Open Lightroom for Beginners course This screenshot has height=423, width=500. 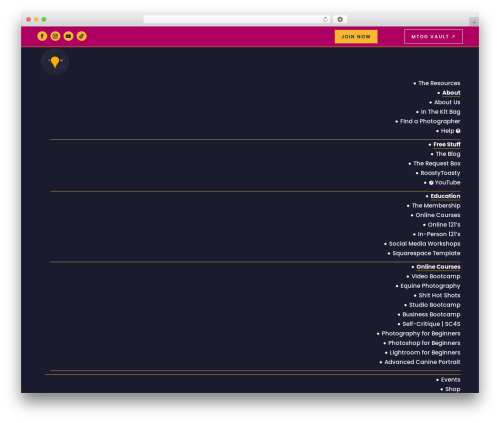click(425, 353)
